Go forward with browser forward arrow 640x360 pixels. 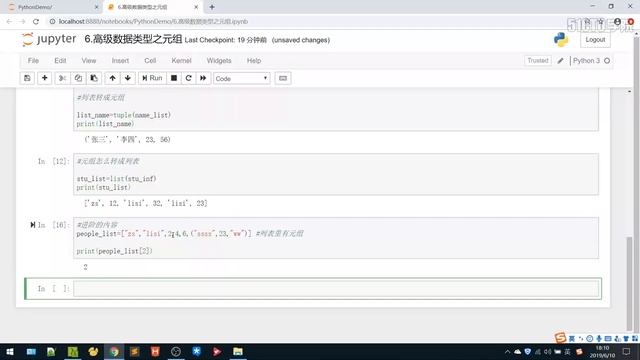[22, 22]
